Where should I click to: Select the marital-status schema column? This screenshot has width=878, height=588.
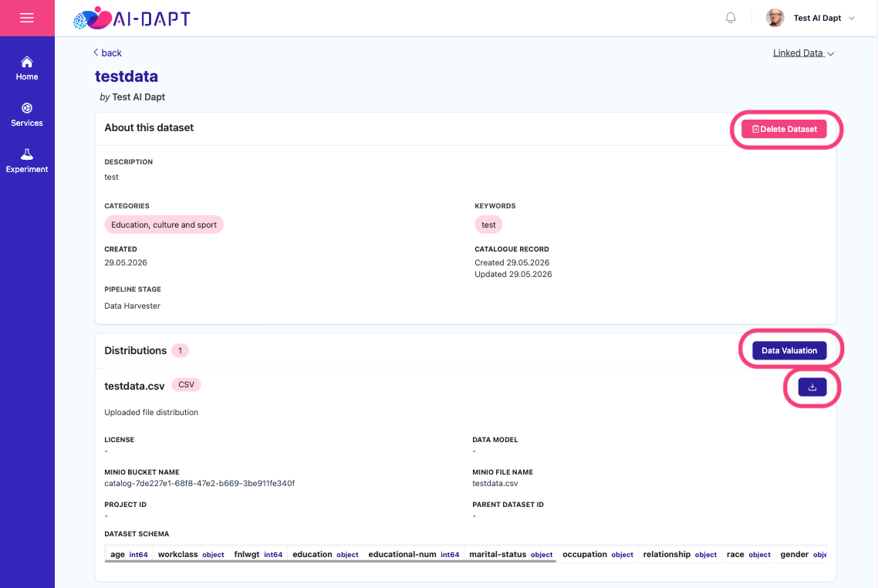pyautogui.click(x=511, y=554)
